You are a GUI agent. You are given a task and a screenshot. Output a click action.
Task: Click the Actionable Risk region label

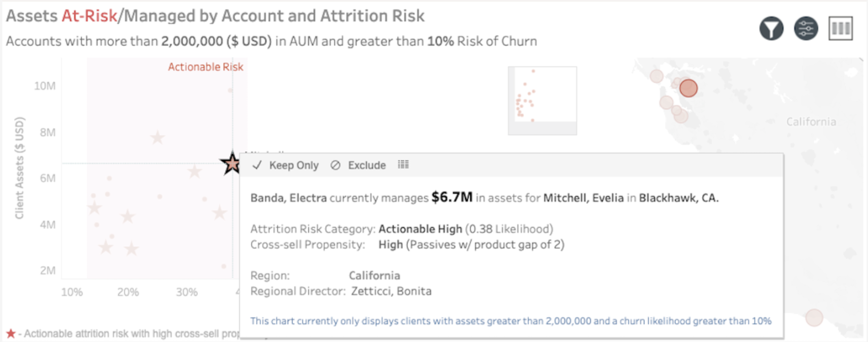(x=205, y=67)
